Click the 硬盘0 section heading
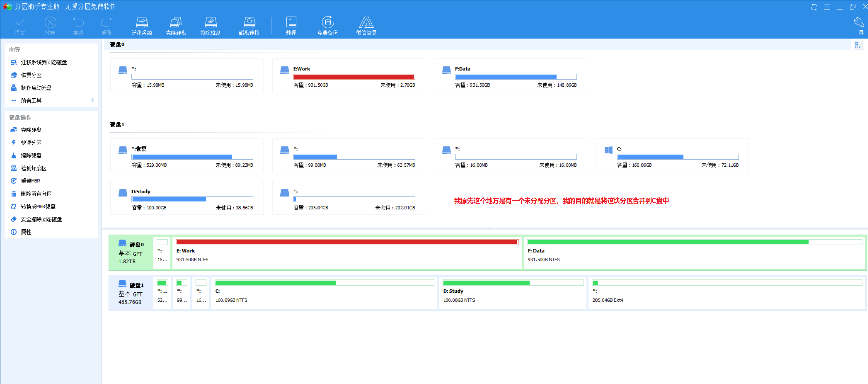 coord(117,44)
